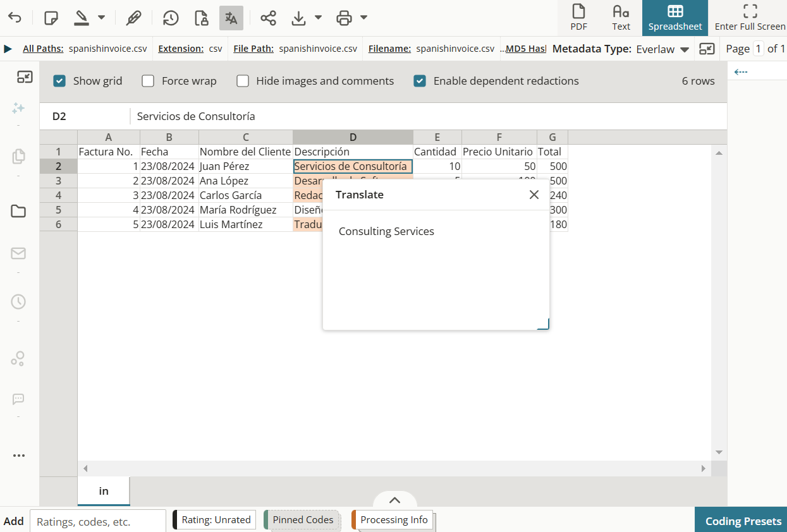Toggle Enable dependent redactions checkbox
787x532 pixels.
tap(420, 81)
